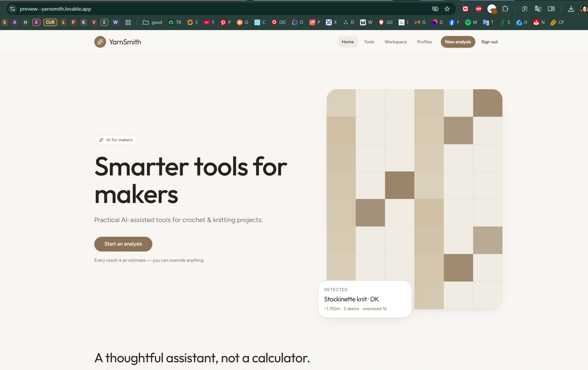
Task: Go to the Home nav item
Action: coord(348,42)
